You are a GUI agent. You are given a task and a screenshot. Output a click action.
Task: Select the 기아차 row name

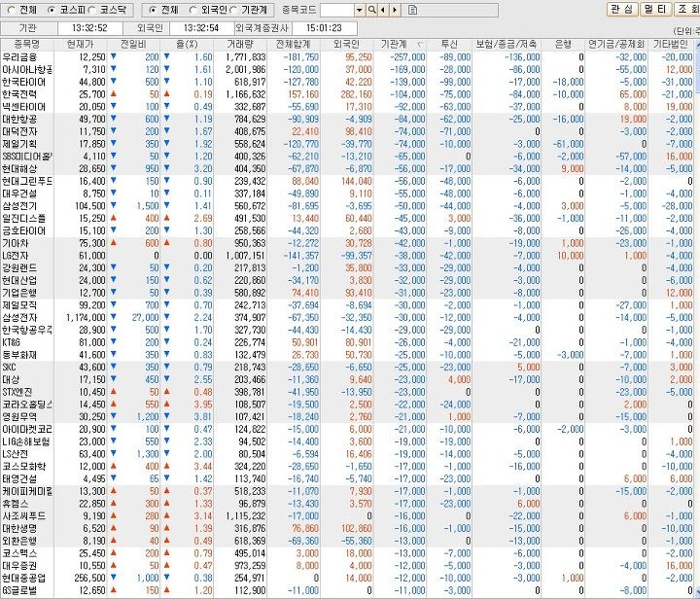(16, 243)
